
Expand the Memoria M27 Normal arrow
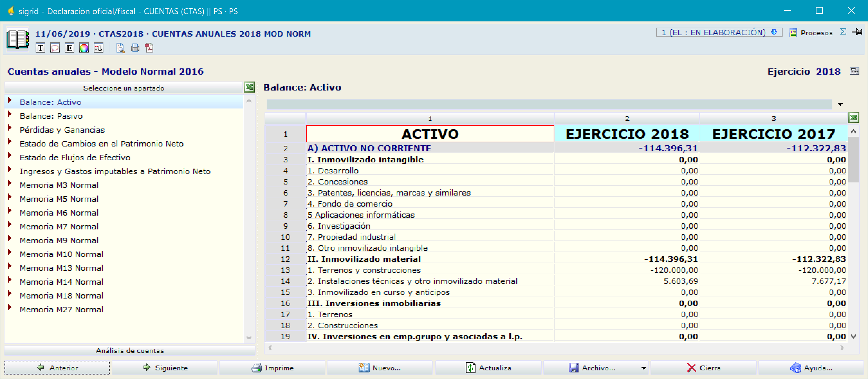(10, 307)
